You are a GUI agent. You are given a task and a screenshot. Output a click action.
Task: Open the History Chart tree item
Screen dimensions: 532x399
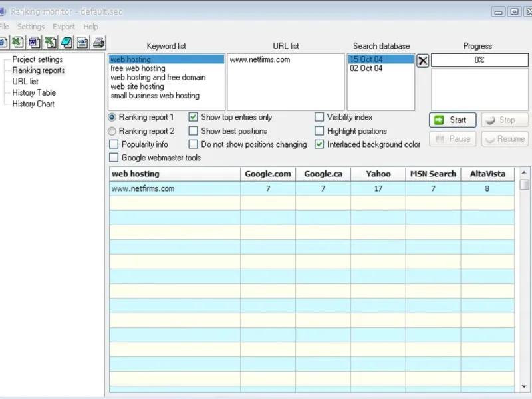(33, 104)
